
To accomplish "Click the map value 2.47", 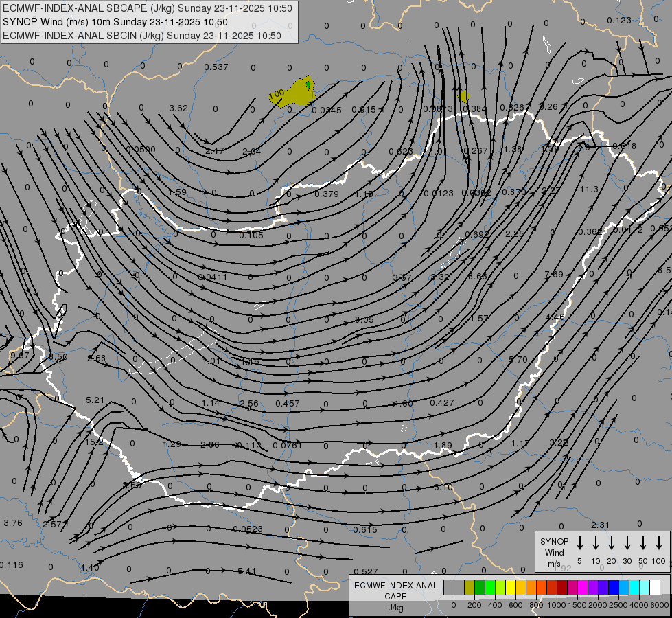I will click(x=215, y=150).
